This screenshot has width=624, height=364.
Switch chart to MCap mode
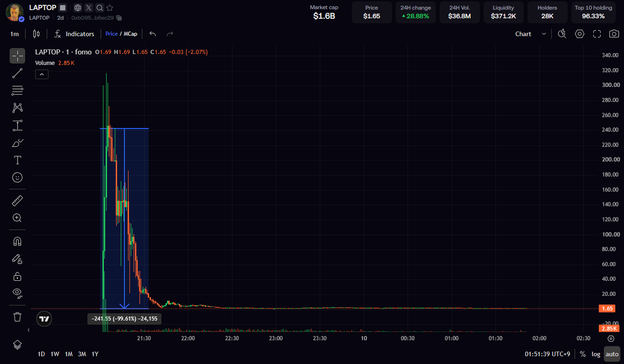[x=130, y=34]
